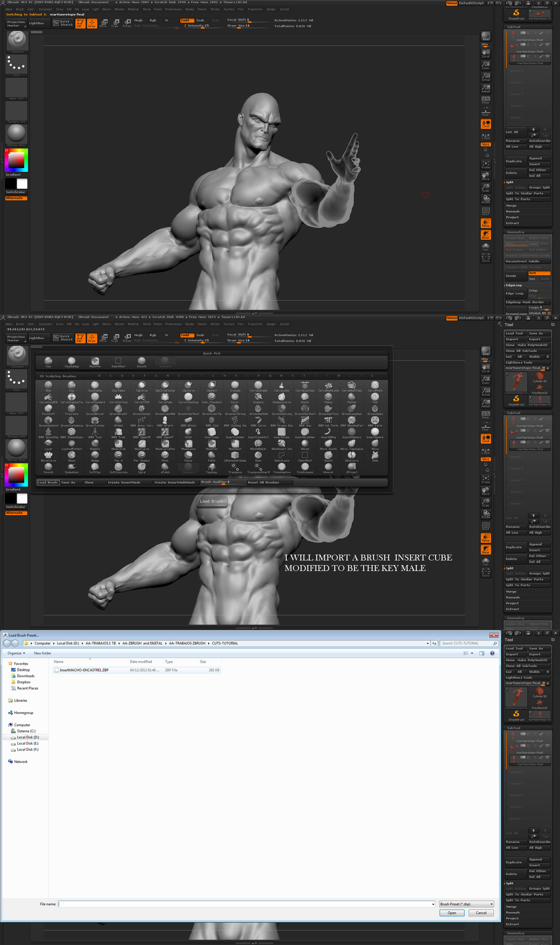
Task: Pick the Pinch brush
Action: coord(165,456)
